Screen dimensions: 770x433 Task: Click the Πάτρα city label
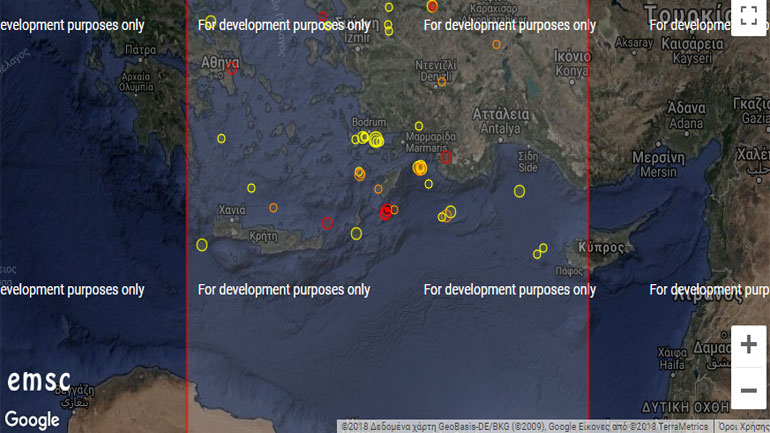tap(141, 48)
